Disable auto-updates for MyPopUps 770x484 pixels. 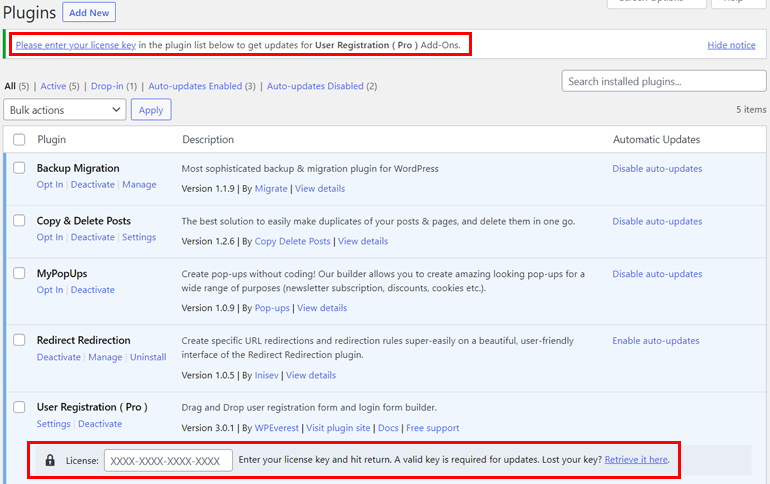[657, 274]
